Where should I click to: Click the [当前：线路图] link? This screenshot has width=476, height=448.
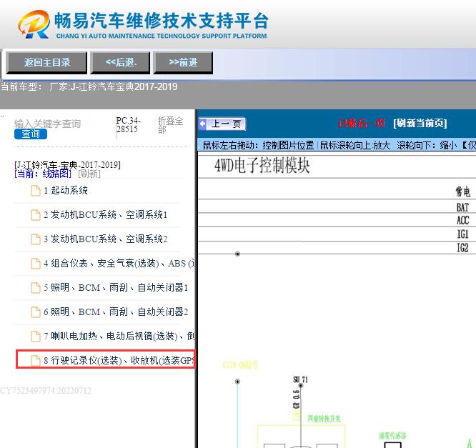[43, 174]
